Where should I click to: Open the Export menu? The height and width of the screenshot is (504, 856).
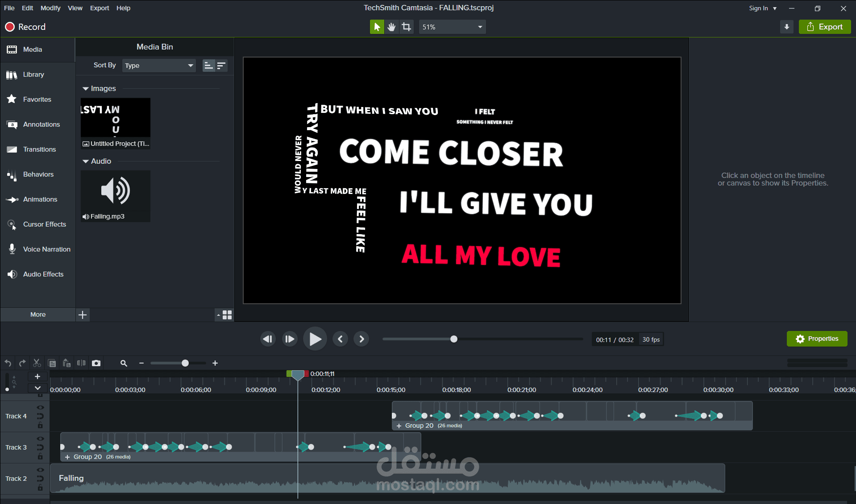[100, 8]
